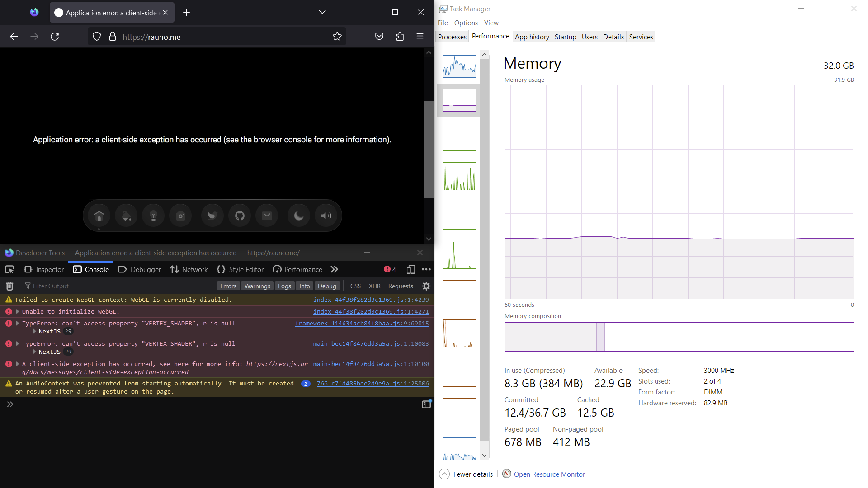Click the Filter Output field

[x=51, y=286]
